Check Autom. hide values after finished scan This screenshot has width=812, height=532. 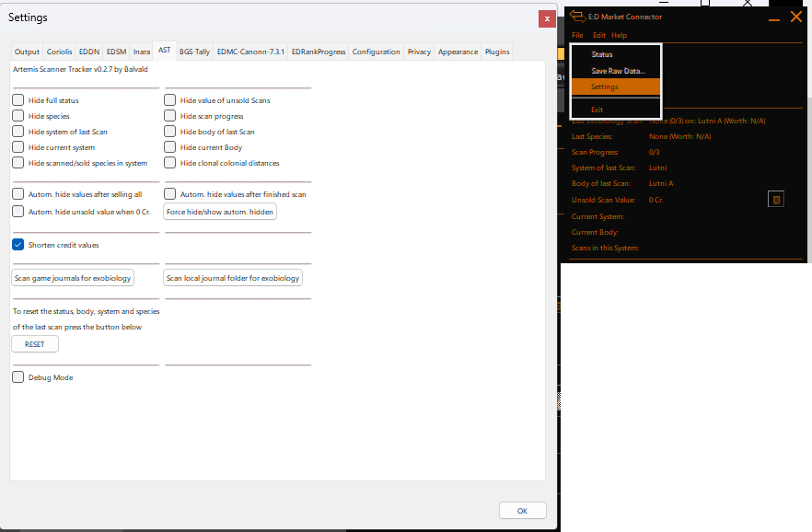169,193
